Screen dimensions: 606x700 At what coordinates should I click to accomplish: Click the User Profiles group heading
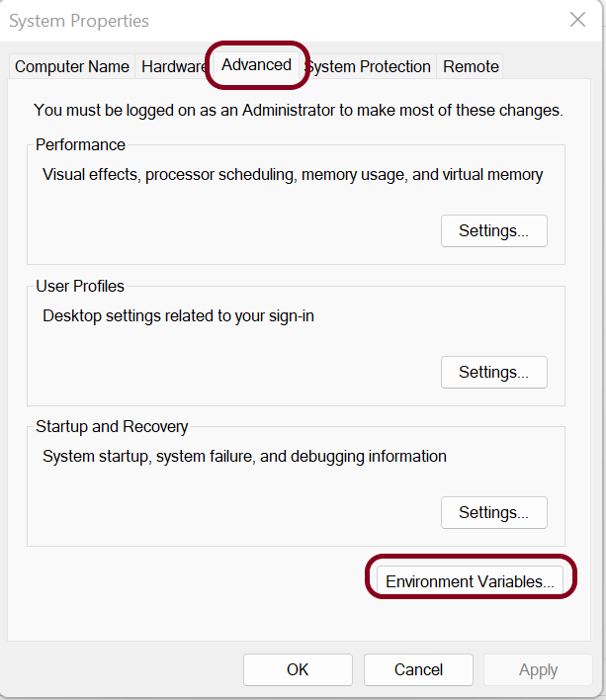click(x=80, y=287)
